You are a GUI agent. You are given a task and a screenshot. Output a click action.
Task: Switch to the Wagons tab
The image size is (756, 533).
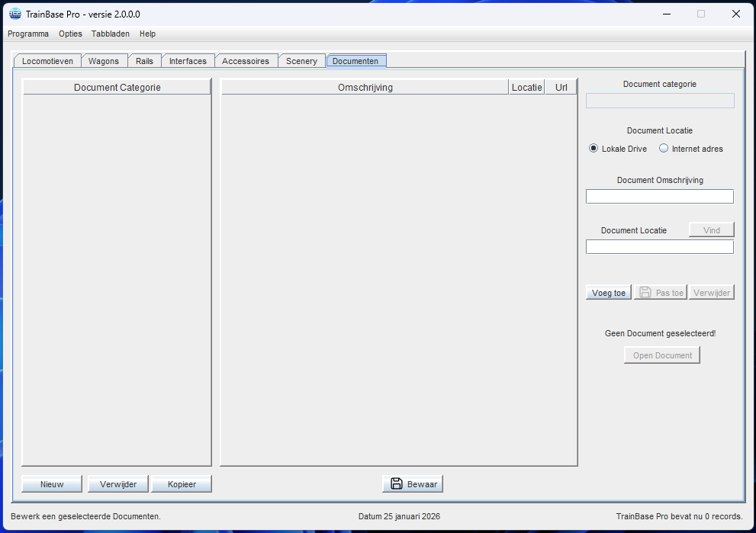[104, 61]
